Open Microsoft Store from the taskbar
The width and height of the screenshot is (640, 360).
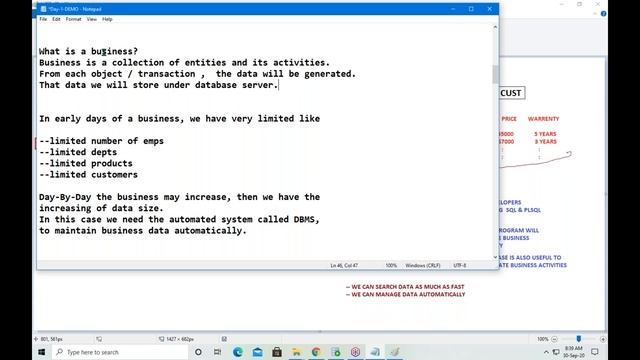pos(277,352)
